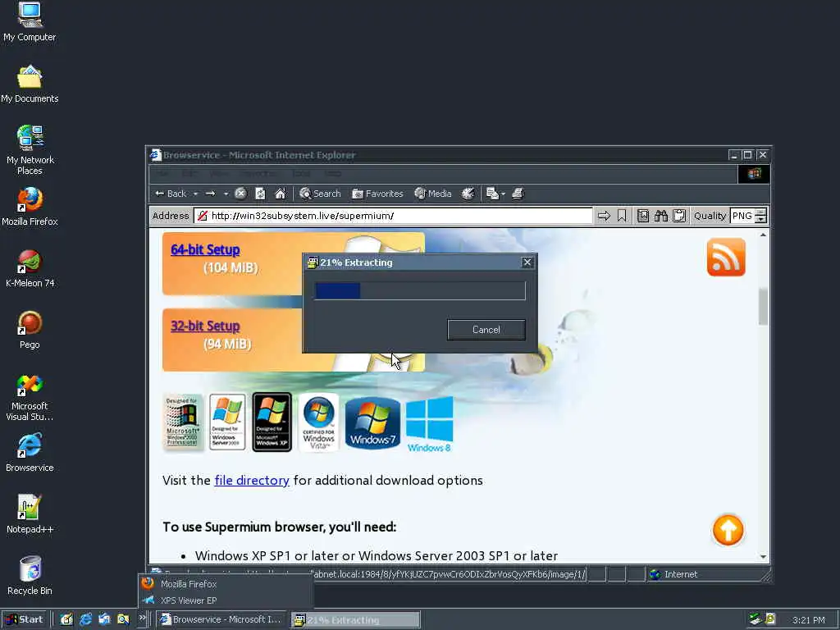Click the Certified for Windows Vista badge
The image size is (840, 630).
point(319,422)
